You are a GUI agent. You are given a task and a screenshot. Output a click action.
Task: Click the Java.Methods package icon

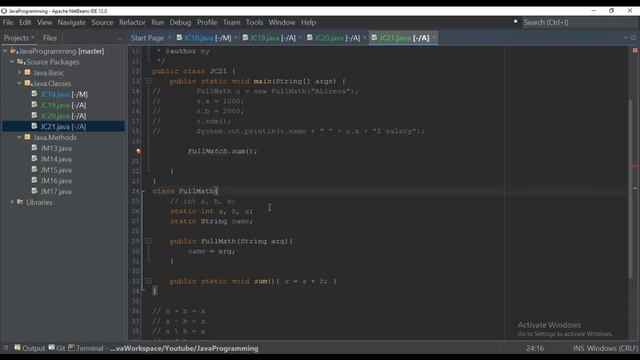[27, 137]
